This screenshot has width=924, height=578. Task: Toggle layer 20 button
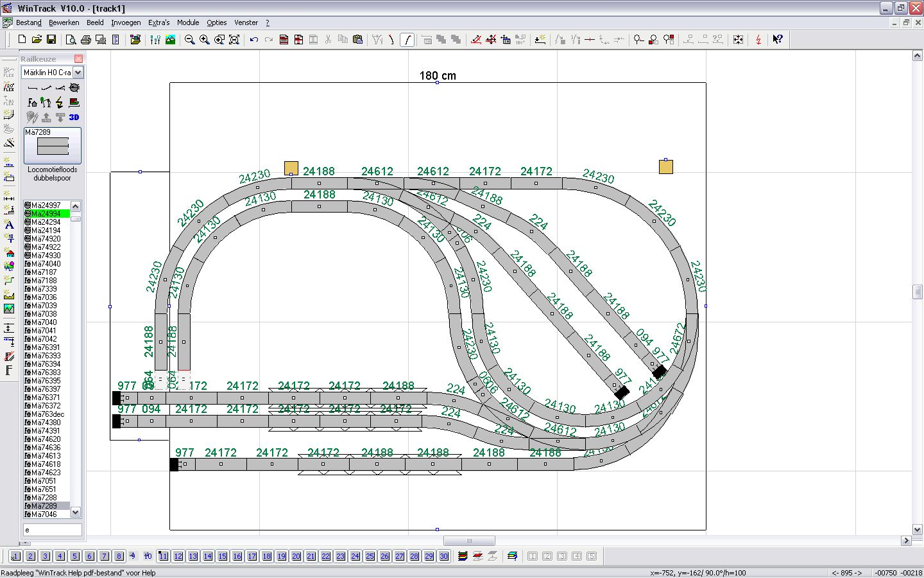pos(296,556)
